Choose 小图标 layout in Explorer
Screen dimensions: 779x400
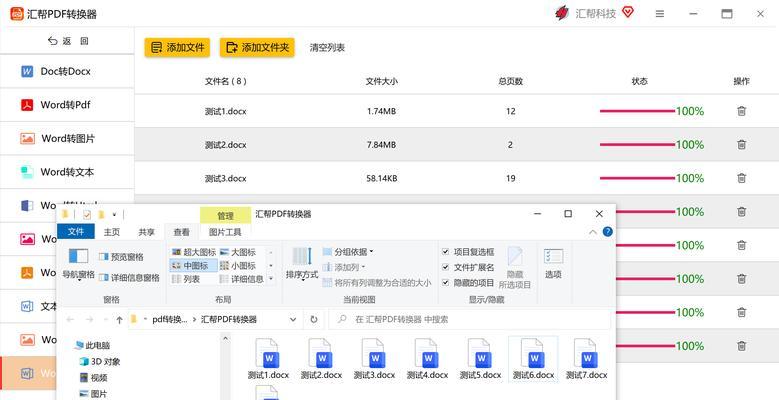click(238, 266)
